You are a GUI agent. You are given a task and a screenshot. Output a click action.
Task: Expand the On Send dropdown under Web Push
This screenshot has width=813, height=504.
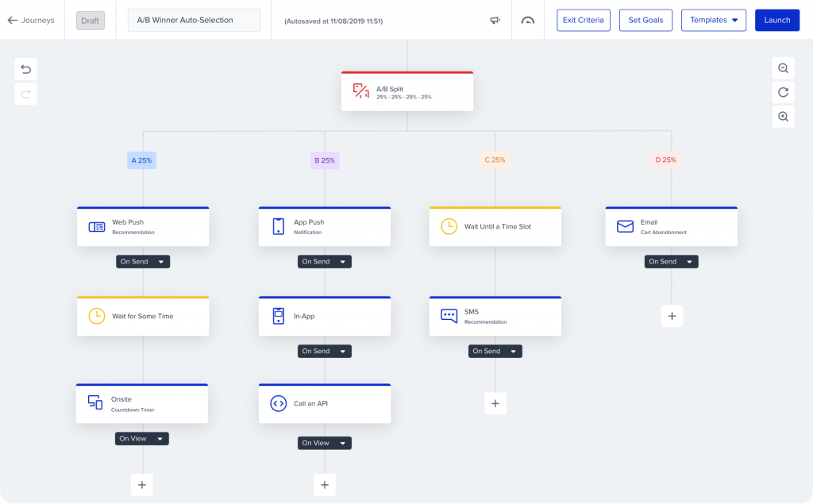[142, 261]
